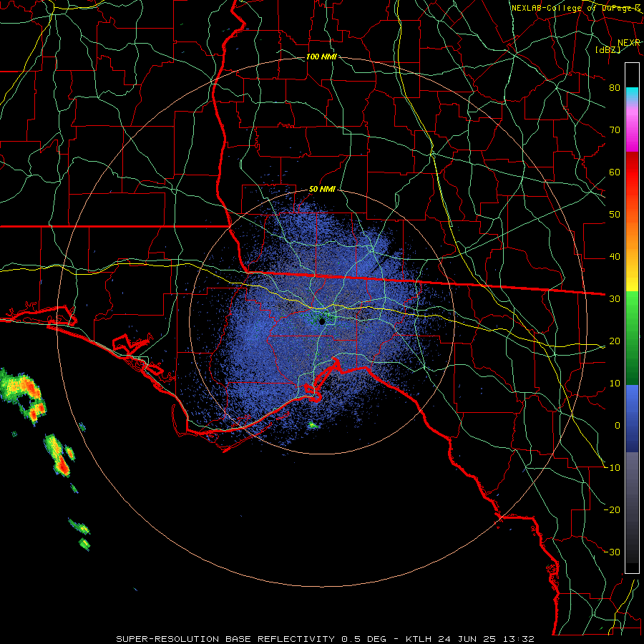The height and width of the screenshot is (644, 644).
Task: Click the -20 value on the dBZ scale
Action: [613, 510]
